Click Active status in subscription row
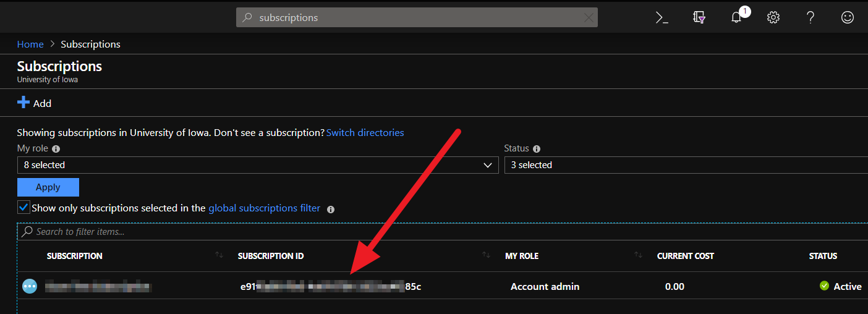This screenshot has width=868, height=314. click(840, 286)
